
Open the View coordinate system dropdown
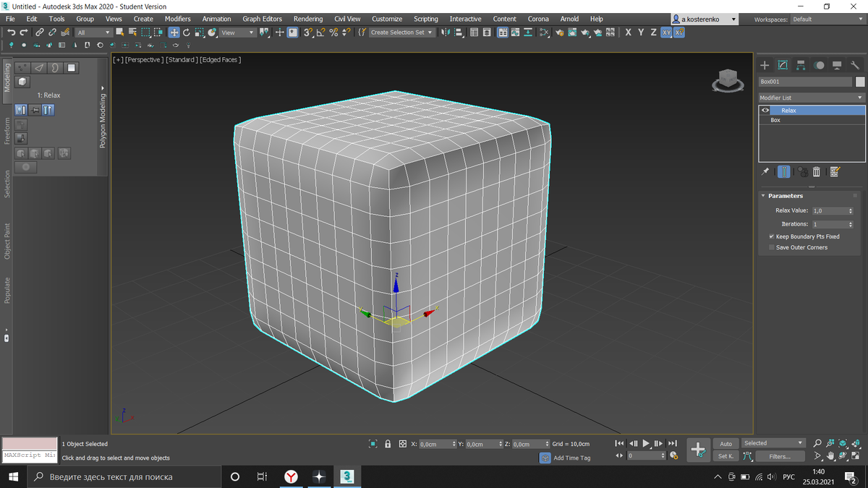point(237,33)
